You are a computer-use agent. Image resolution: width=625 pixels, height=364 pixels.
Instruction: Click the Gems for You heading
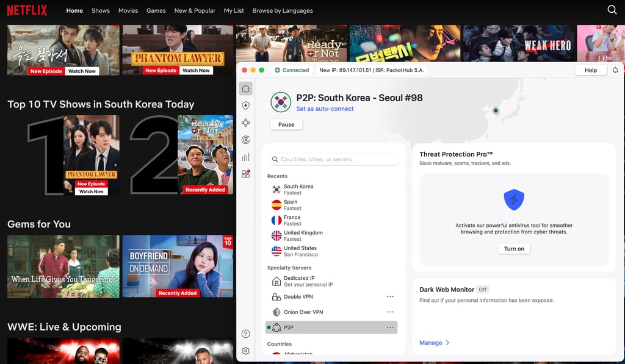[x=39, y=224]
